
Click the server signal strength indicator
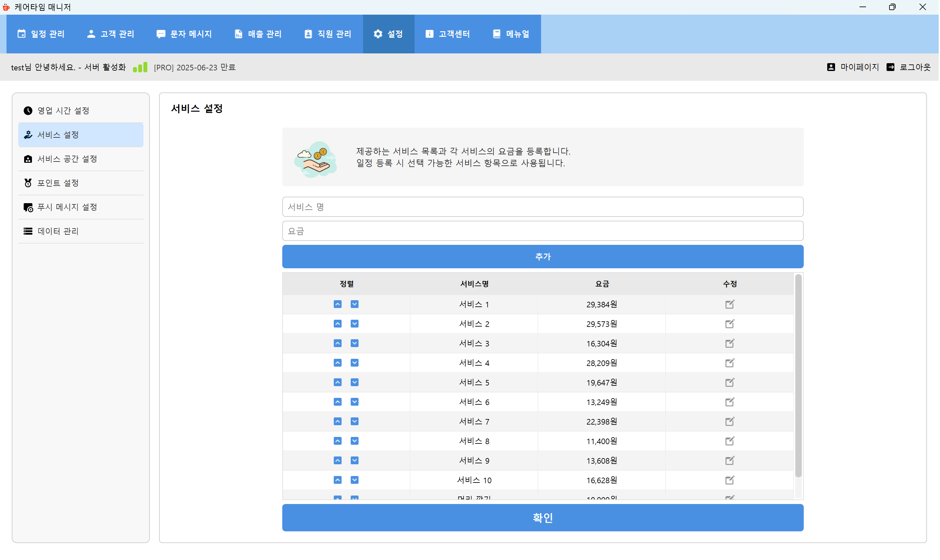[x=140, y=67]
